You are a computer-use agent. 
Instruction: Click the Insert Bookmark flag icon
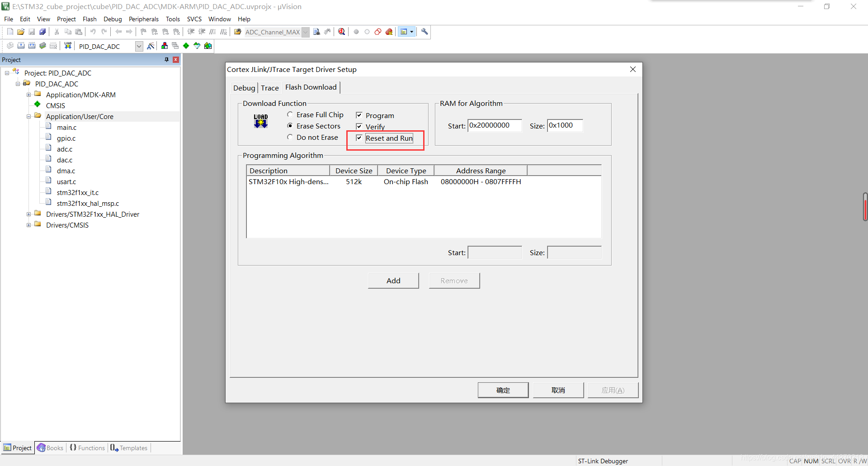(143, 32)
